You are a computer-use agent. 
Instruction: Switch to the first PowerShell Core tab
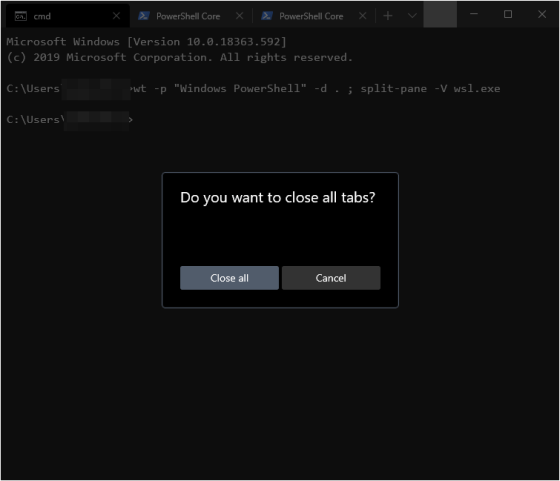191,16
